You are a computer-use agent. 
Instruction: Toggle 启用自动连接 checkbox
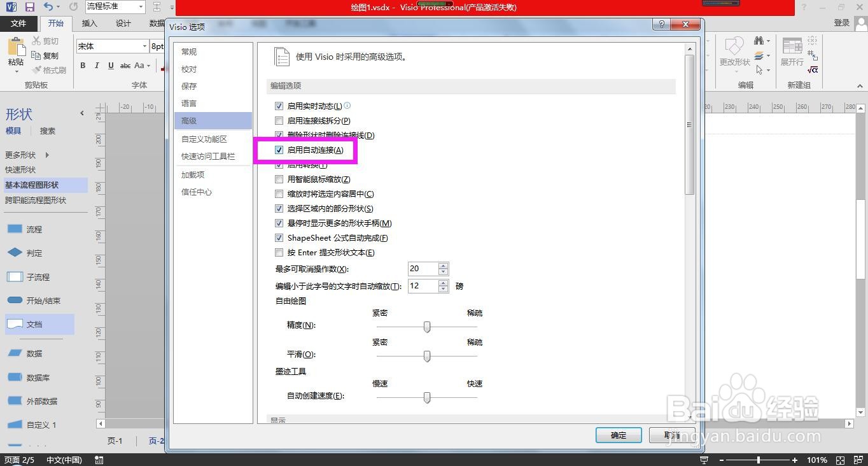(279, 150)
